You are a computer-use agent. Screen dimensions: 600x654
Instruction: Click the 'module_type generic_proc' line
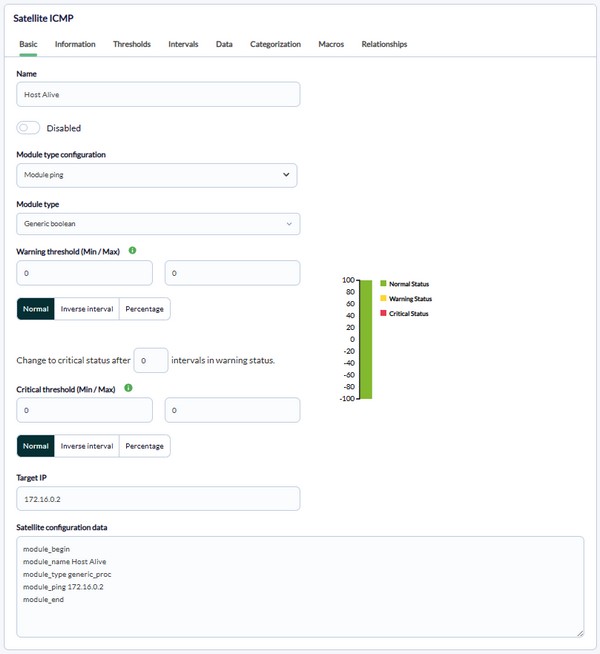click(67, 574)
